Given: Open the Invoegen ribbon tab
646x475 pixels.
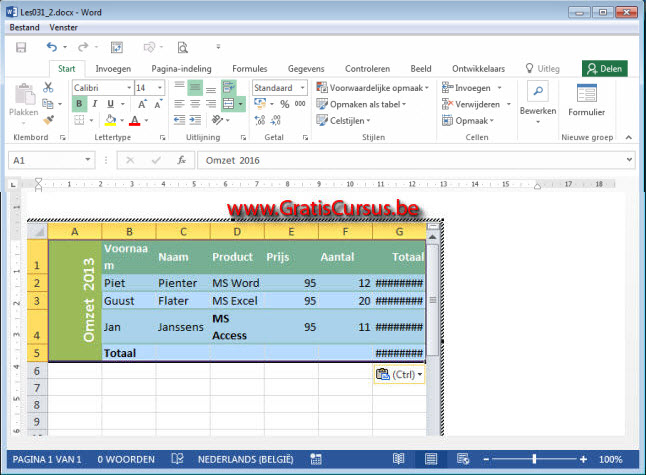Looking at the screenshot, I should pyautogui.click(x=113, y=69).
